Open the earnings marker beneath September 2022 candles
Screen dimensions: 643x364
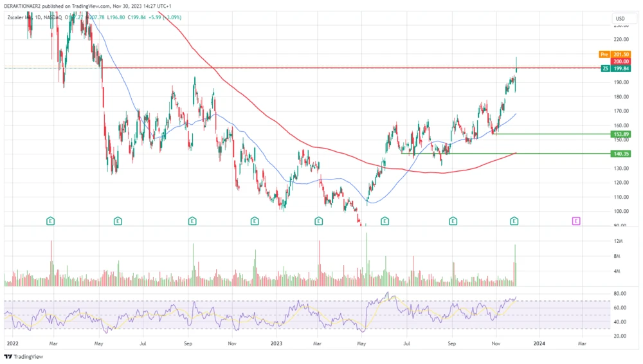tap(192, 221)
